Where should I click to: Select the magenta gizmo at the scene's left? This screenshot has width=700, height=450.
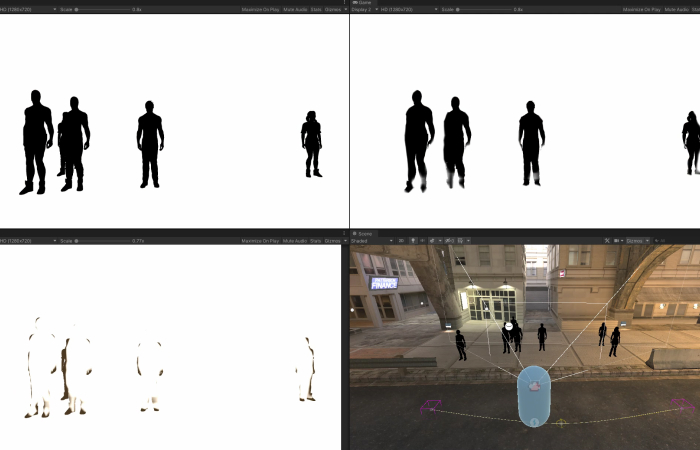(x=432, y=406)
